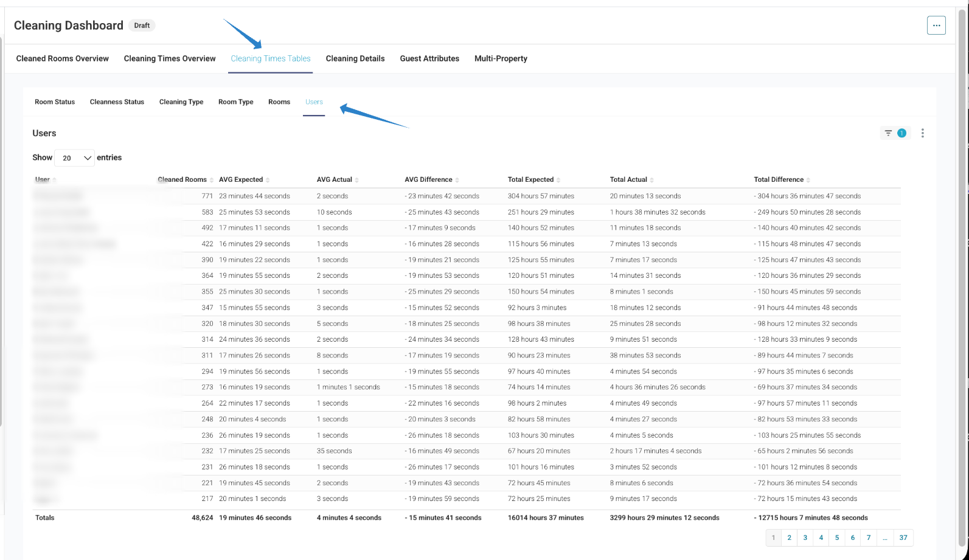The height and width of the screenshot is (560, 969).
Task: Click '2 hours 17 minutes 4 seconds' cell
Action: coord(656,451)
